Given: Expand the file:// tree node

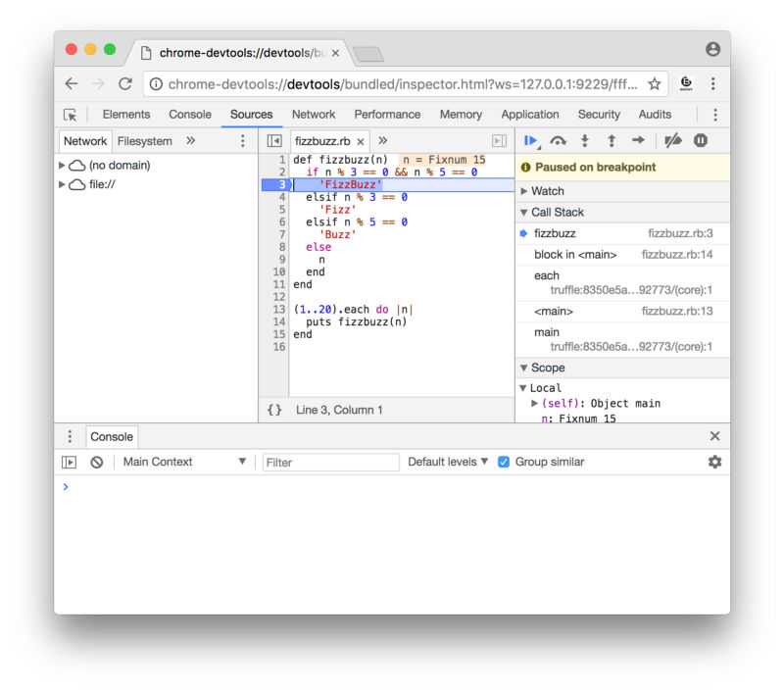Looking at the screenshot, I should (63, 184).
